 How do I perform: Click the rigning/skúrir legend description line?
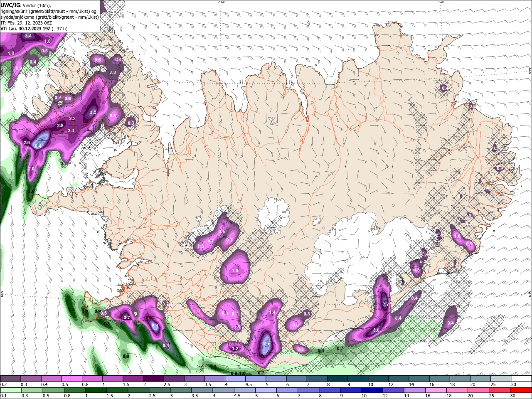[x=49, y=11]
